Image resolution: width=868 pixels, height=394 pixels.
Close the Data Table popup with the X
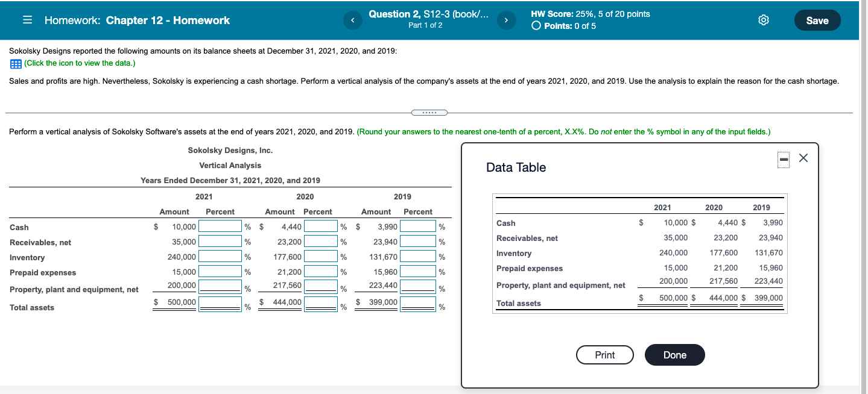(802, 158)
